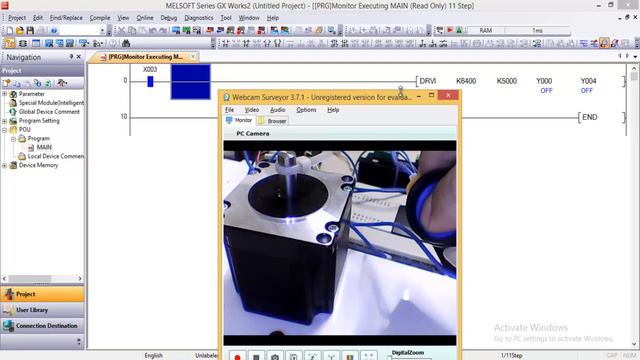
Task: Close the Navigation panel
Action: point(79,57)
